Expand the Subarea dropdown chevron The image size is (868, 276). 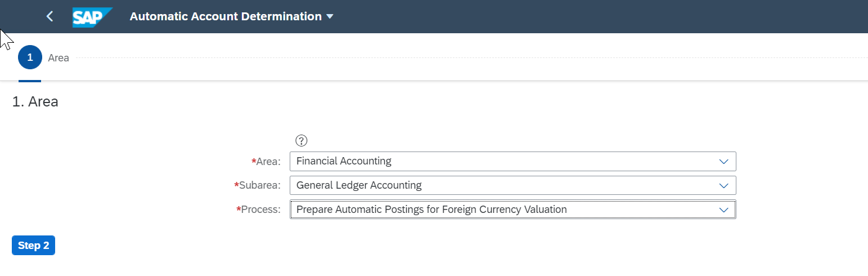coord(723,185)
